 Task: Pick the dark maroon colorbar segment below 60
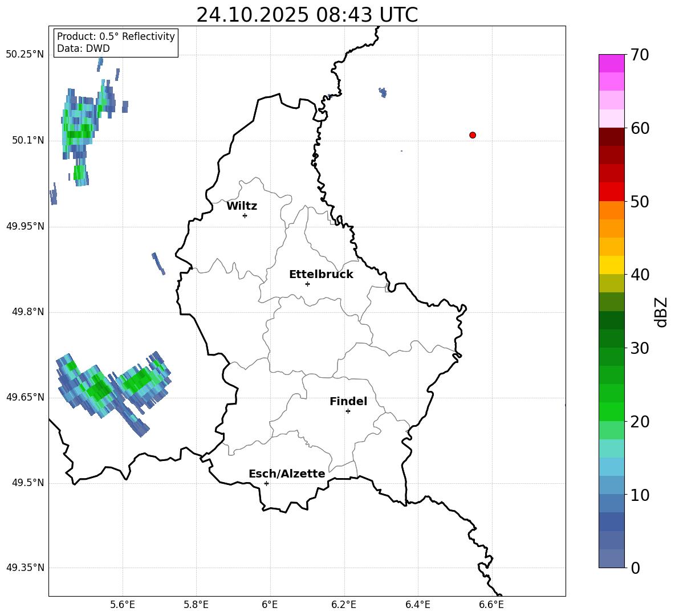[x=611, y=137]
